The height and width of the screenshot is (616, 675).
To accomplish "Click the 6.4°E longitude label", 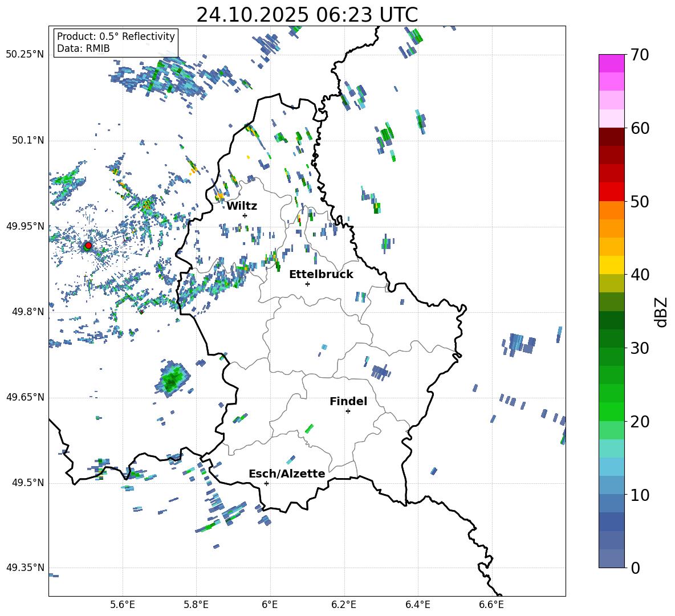I will tap(417, 605).
